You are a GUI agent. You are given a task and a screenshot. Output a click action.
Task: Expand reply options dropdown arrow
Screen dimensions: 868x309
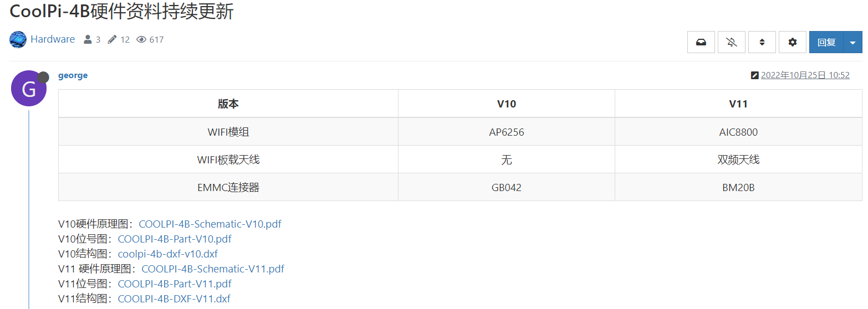pyautogui.click(x=853, y=42)
